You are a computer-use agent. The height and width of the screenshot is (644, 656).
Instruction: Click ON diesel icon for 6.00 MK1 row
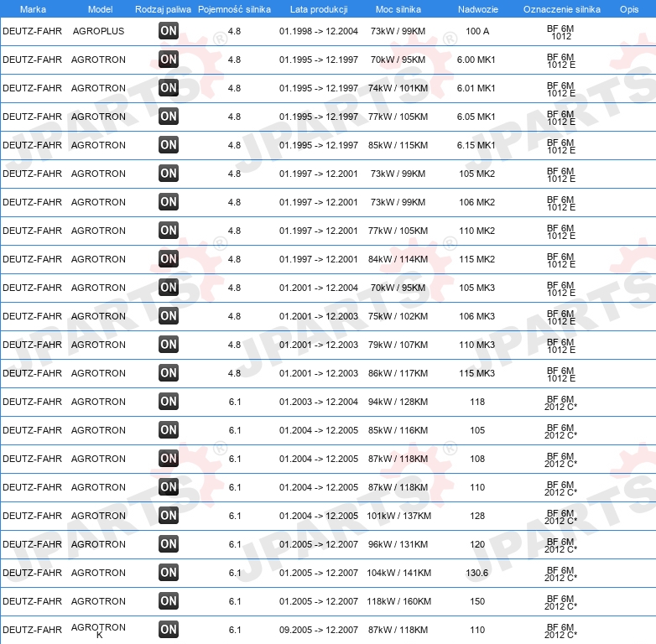point(169,60)
